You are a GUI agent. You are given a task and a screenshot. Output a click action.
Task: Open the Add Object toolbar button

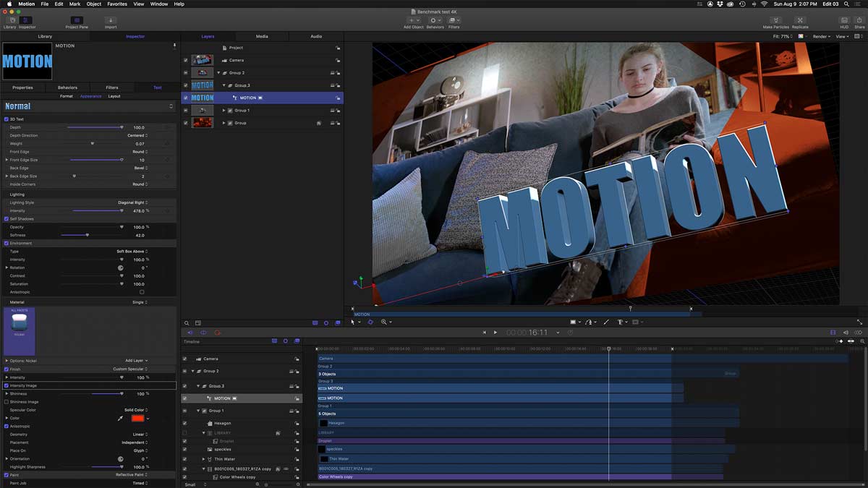click(413, 20)
